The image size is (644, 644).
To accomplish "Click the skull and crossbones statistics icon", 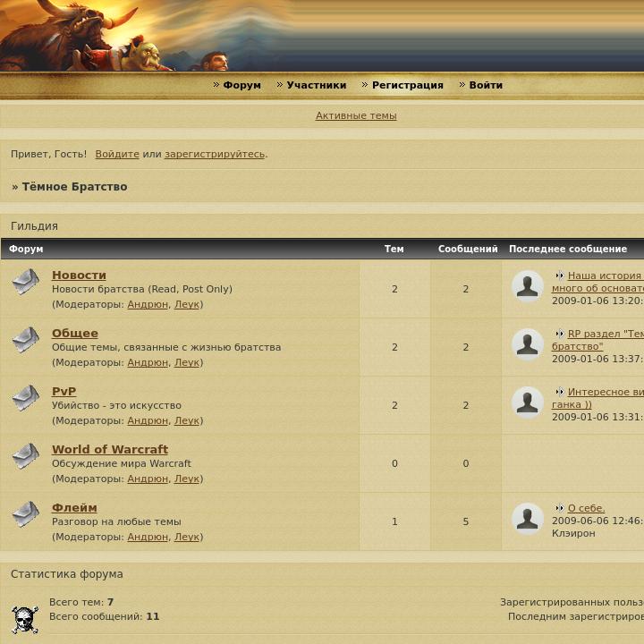I will click(25, 619).
